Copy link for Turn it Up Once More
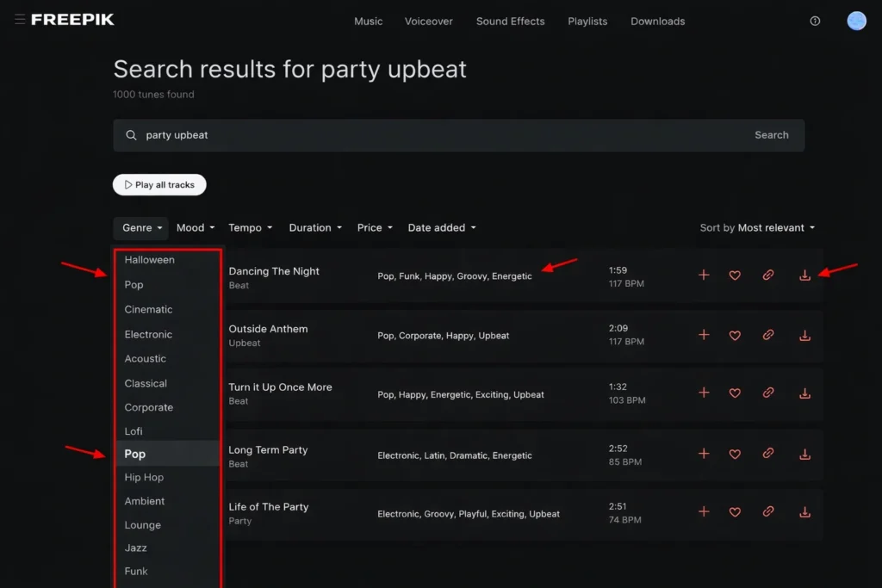The image size is (882, 588). (x=768, y=393)
